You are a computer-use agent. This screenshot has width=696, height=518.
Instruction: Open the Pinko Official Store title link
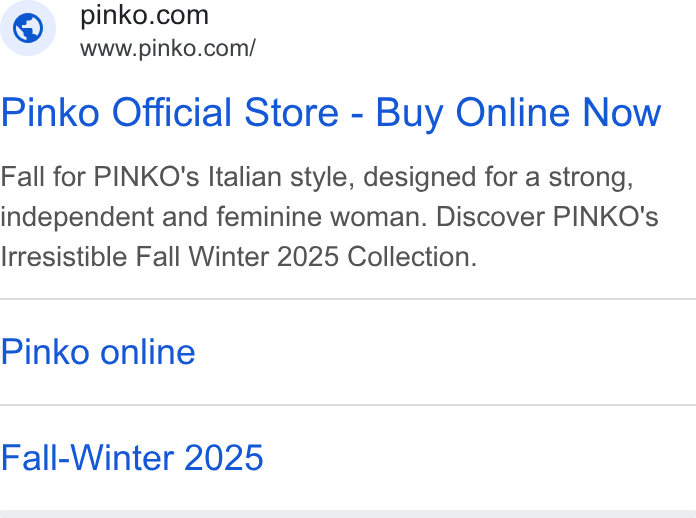pos(331,113)
